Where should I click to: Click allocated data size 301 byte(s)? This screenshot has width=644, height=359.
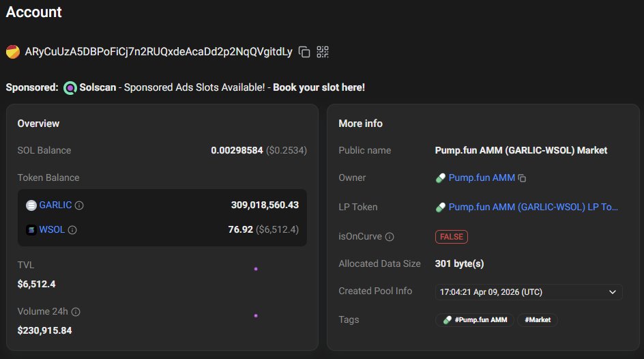click(459, 263)
